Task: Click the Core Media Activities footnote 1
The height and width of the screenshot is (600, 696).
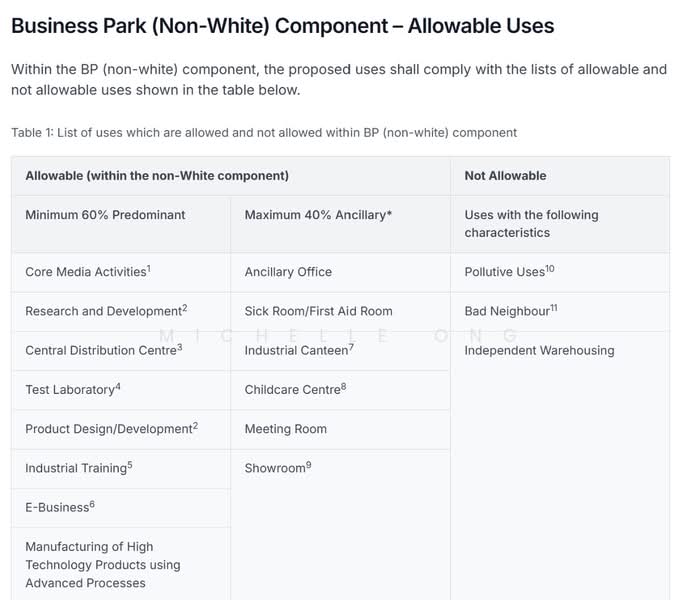Action: 149,268
